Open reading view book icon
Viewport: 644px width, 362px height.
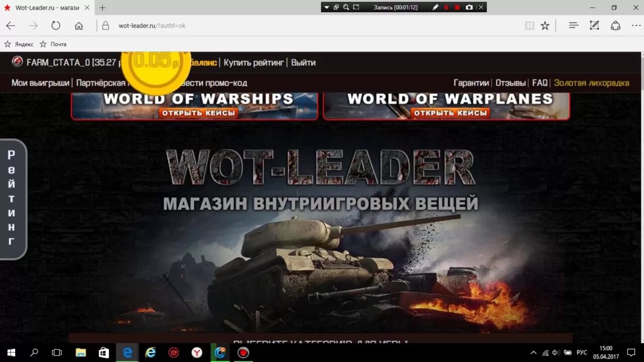coord(529,26)
